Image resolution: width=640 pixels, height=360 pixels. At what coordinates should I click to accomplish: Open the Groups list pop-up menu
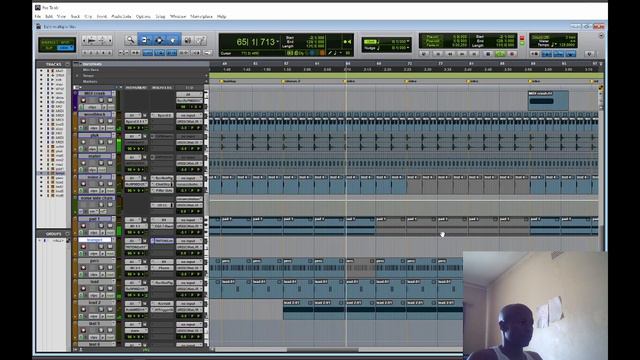click(67, 234)
